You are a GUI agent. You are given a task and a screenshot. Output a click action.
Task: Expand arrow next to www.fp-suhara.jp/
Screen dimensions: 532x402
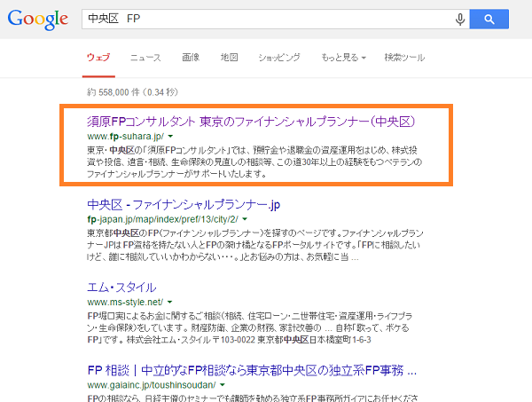pos(170,137)
